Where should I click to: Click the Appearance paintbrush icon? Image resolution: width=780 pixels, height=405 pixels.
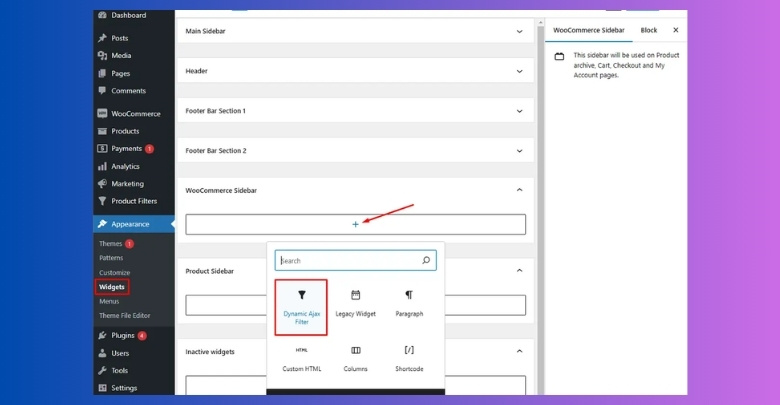[x=102, y=224]
